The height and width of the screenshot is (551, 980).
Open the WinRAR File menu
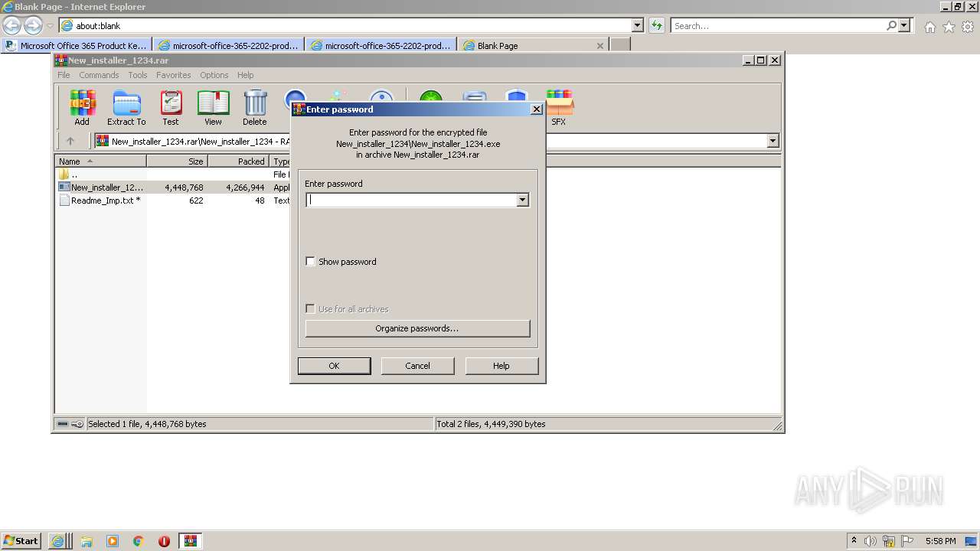tap(64, 75)
